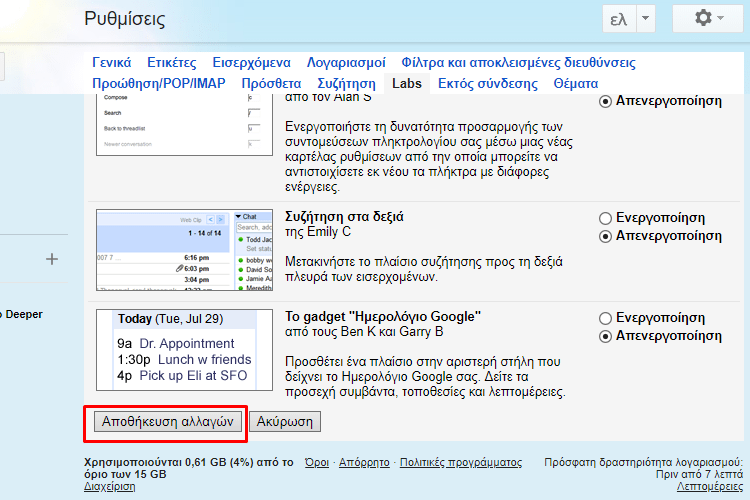
Task: Open the settings gear menu
Action: [708, 19]
